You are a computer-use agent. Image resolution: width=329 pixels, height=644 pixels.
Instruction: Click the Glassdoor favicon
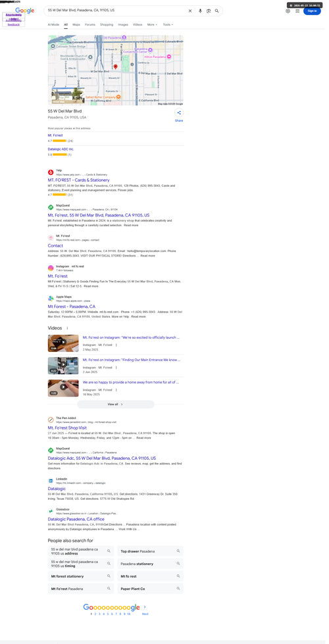pyautogui.click(x=51, y=511)
